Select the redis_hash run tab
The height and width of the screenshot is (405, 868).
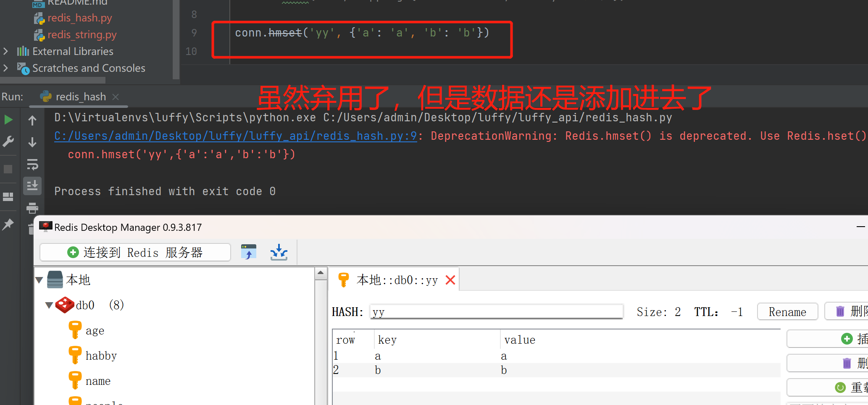point(81,97)
